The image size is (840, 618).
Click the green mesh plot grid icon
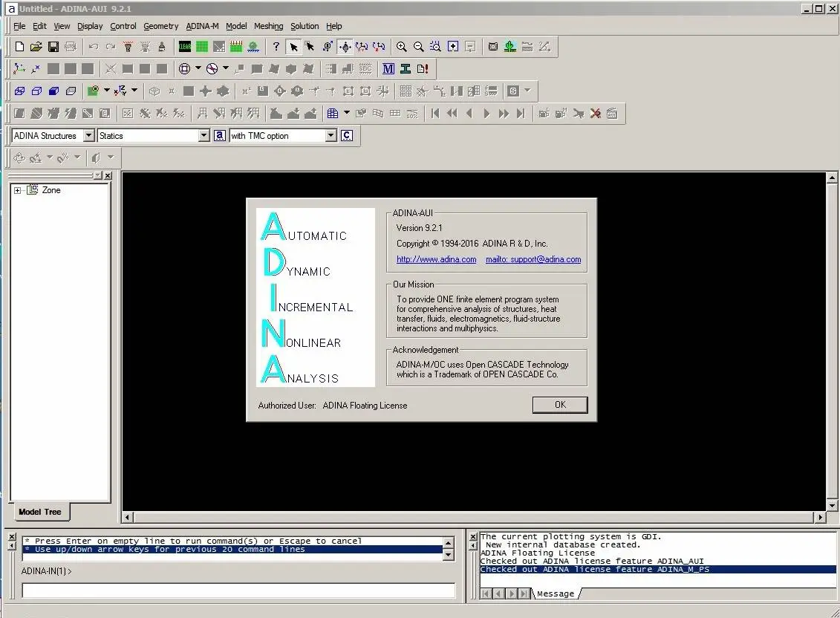tap(202, 47)
